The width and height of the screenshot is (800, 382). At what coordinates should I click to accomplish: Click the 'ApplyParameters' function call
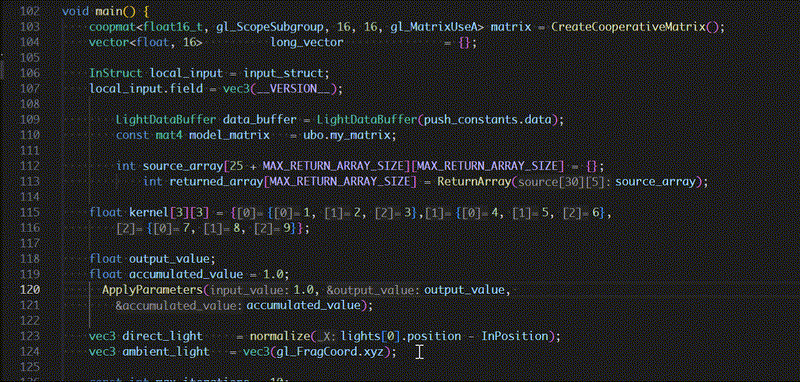pyautogui.click(x=152, y=290)
